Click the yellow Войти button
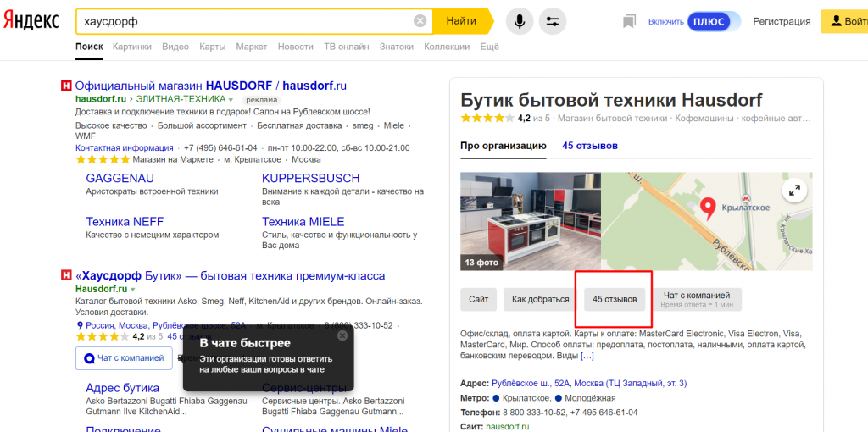 coord(844,21)
